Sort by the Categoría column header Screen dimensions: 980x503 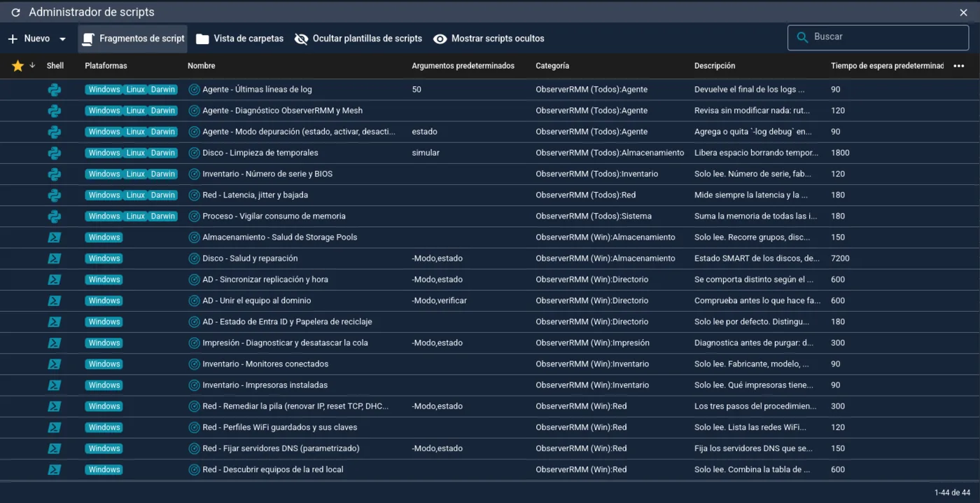[x=552, y=66]
